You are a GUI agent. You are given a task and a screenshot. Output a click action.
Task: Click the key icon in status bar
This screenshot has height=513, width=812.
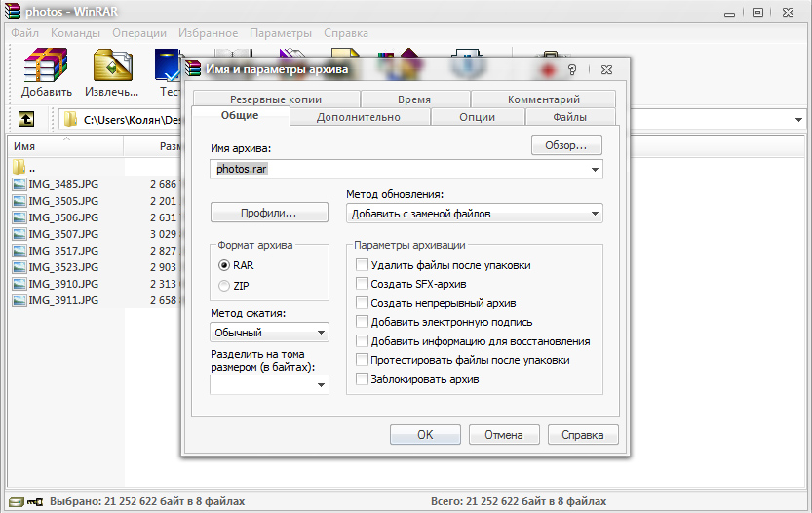[35, 501]
